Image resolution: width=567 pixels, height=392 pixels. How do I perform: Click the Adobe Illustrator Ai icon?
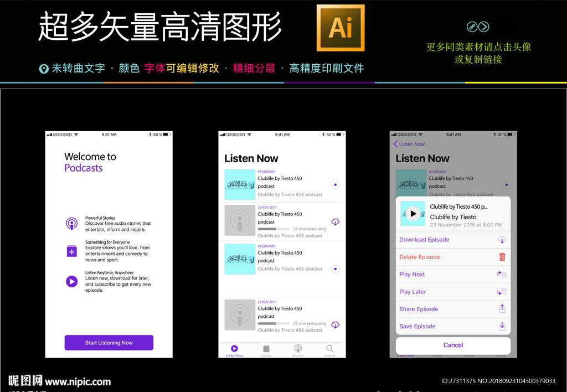click(341, 28)
